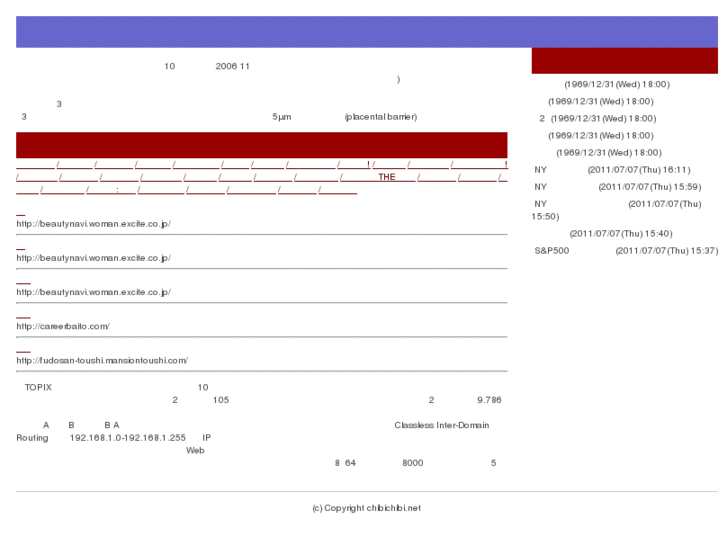Click the fudosan-toushi.mansiontoushi.com address
The image size is (727, 545).
coord(102,360)
